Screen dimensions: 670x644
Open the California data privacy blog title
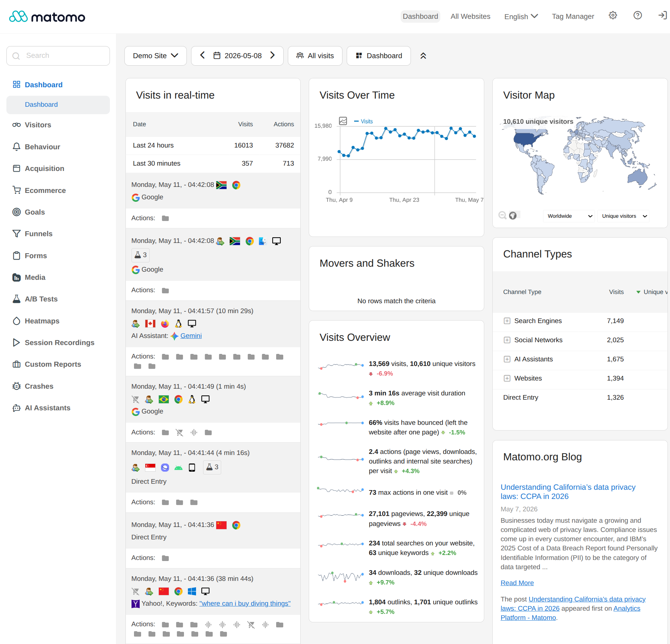point(568,492)
